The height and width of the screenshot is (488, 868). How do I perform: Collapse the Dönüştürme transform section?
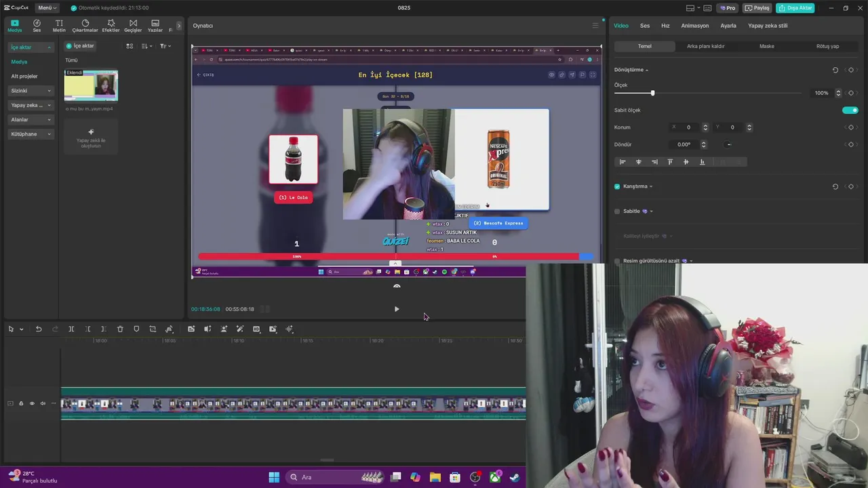646,70
